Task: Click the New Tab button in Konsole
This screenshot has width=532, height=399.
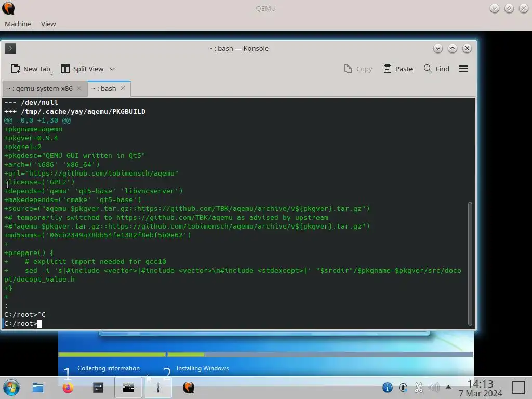Action: point(30,69)
